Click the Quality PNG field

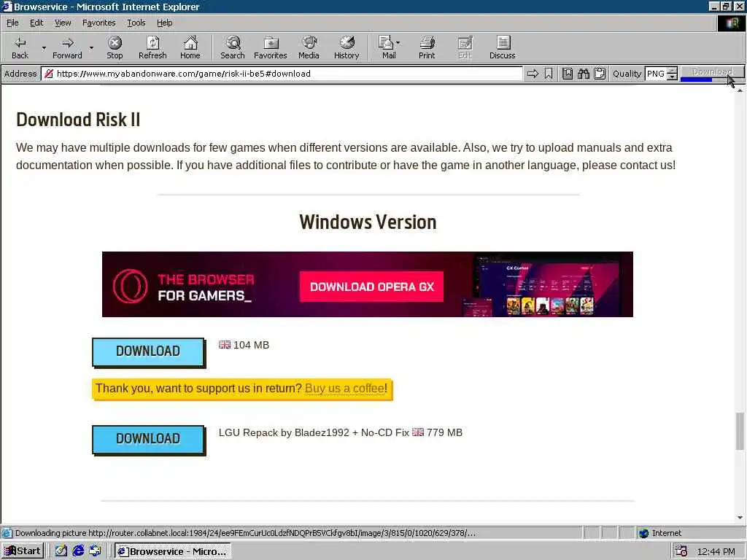click(656, 74)
